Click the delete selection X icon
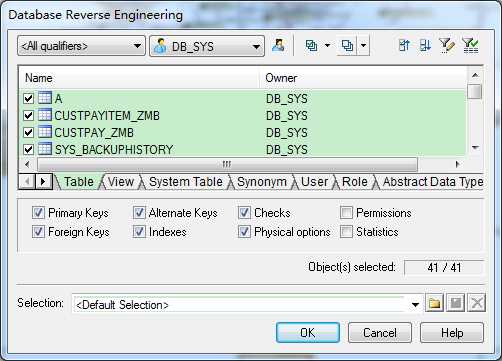The height and width of the screenshot is (361, 502). tap(476, 303)
